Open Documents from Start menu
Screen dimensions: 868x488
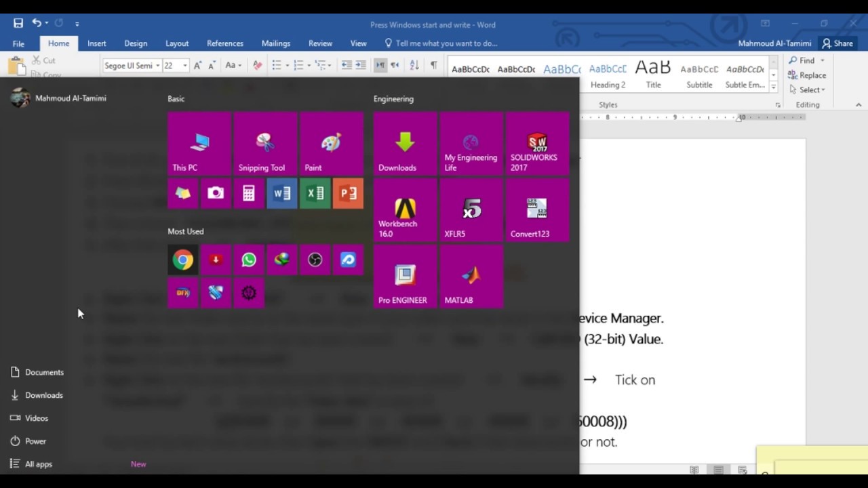point(38,372)
